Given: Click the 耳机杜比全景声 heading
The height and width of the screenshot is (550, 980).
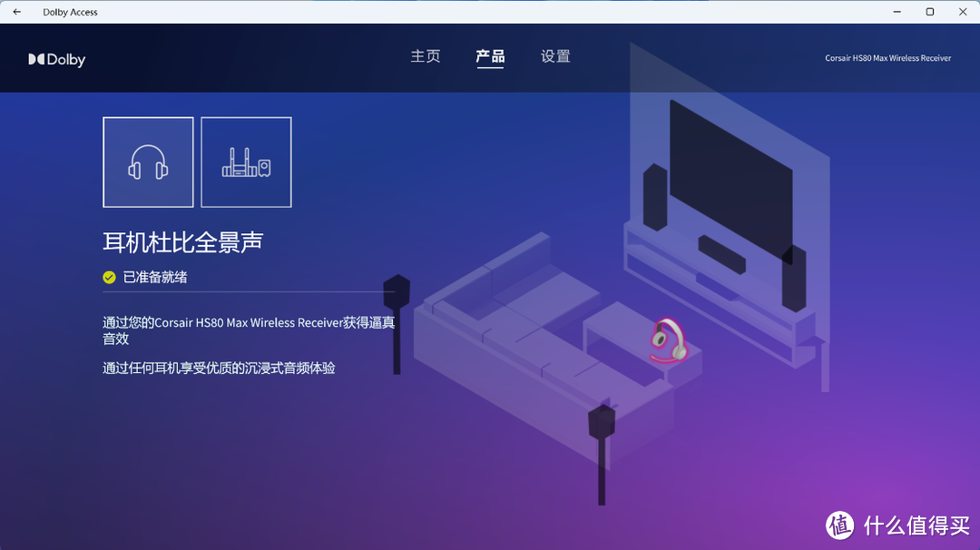Looking at the screenshot, I should [183, 242].
